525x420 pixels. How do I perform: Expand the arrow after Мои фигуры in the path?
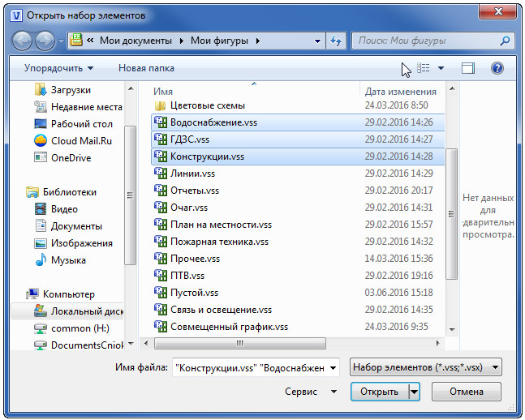point(258,41)
